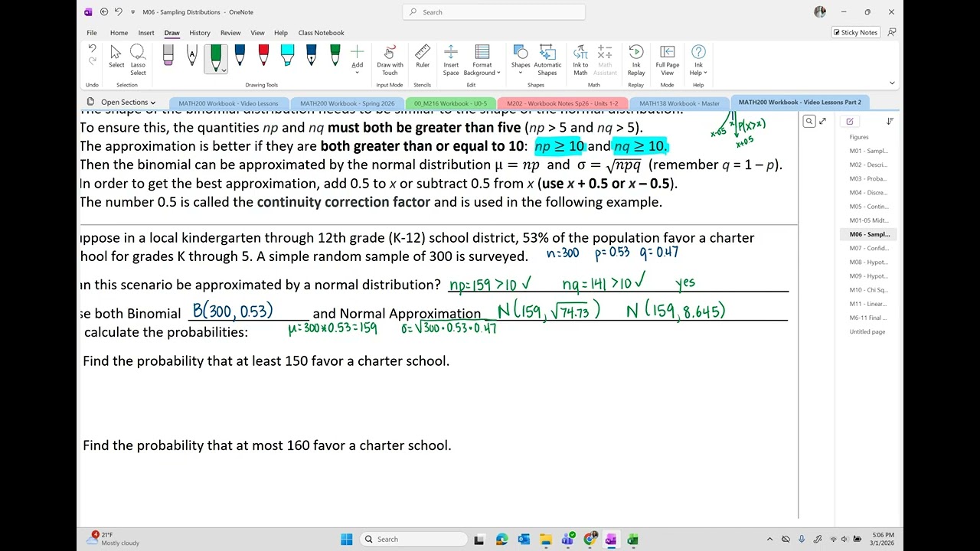Open Outlook from the taskbar

523,539
